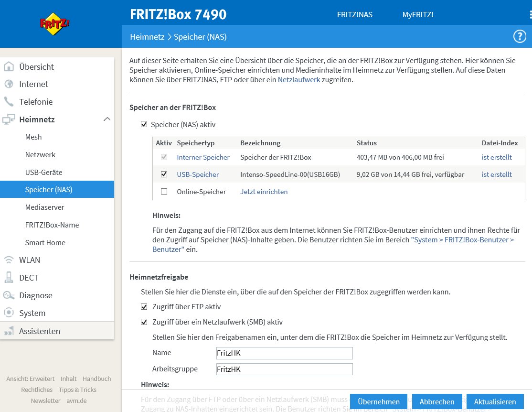Focus the Name input field
Screen dimensions: 532x412
point(284,353)
